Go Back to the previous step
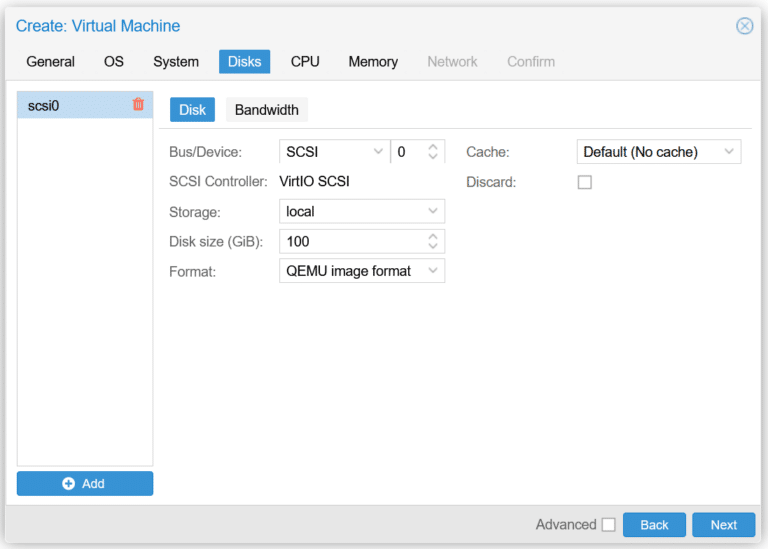Screen dimensions: 768x549 pos(654,525)
